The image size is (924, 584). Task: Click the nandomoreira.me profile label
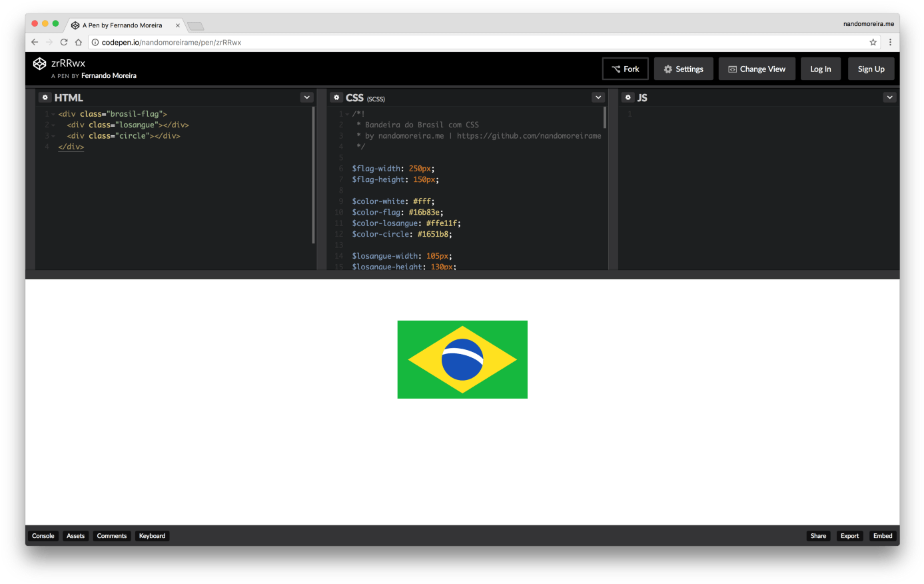click(x=869, y=24)
